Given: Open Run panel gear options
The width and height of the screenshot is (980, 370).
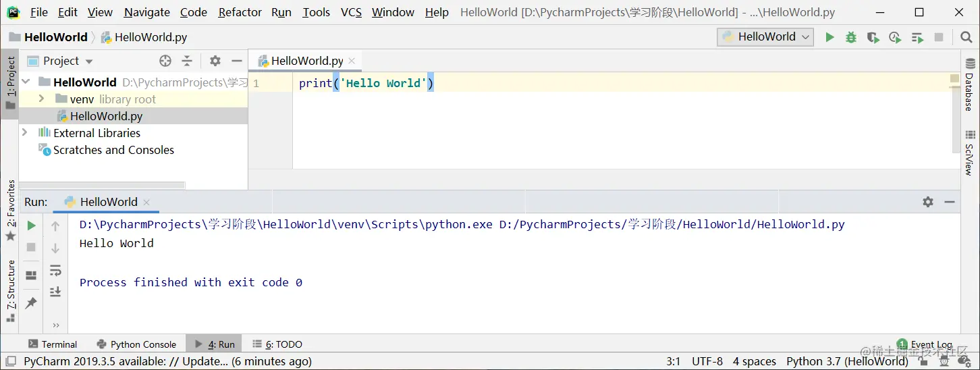Looking at the screenshot, I should [x=928, y=202].
